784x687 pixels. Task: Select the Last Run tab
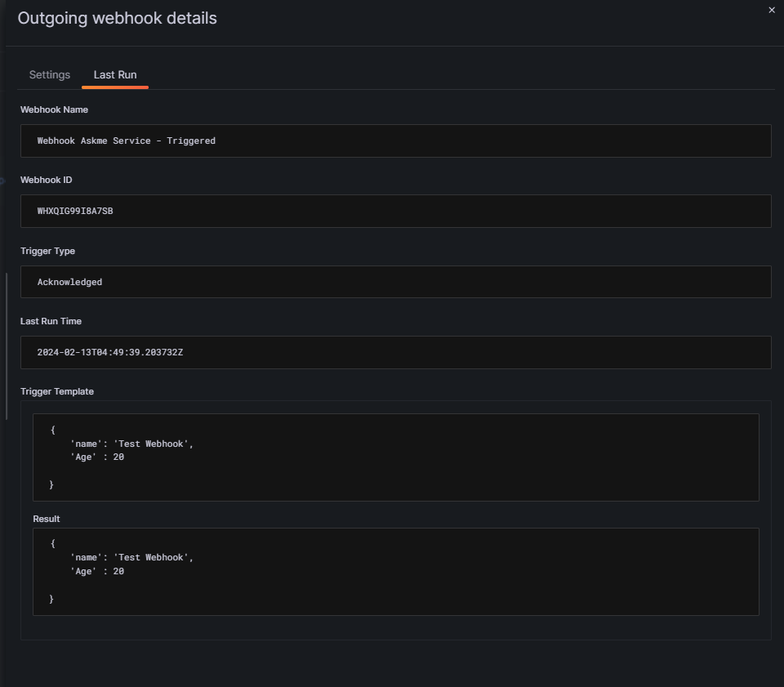coord(115,75)
